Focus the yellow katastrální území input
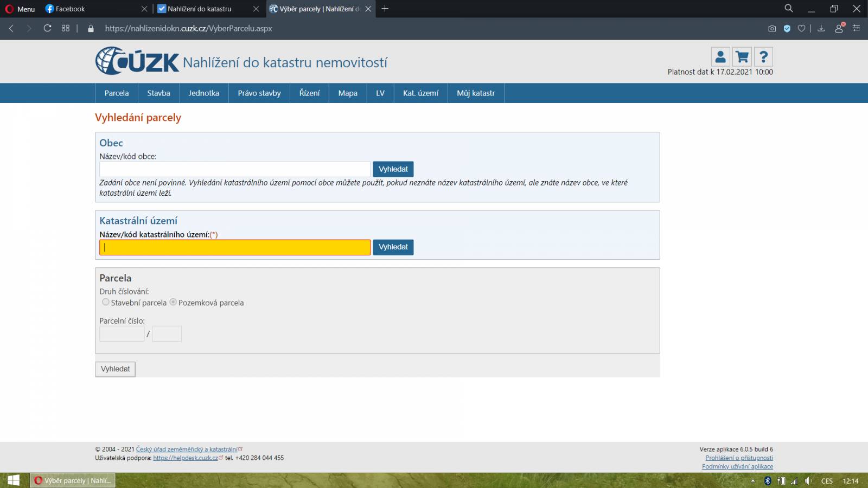The image size is (868, 488). (235, 247)
